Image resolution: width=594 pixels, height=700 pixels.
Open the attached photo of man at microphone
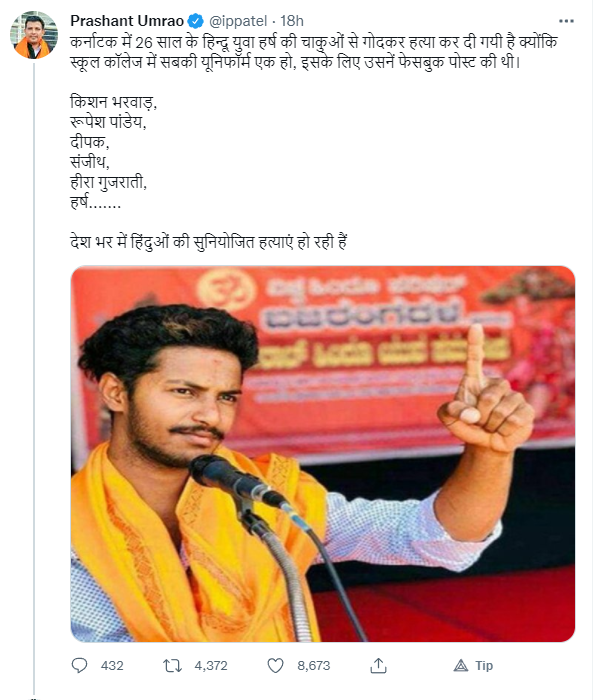(x=323, y=454)
